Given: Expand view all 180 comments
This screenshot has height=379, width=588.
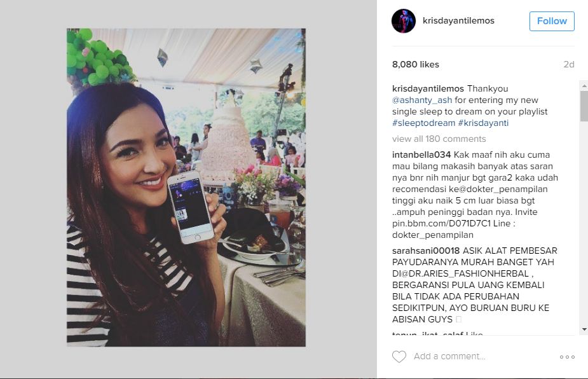Looking at the screenshot, I should point(439,139).
